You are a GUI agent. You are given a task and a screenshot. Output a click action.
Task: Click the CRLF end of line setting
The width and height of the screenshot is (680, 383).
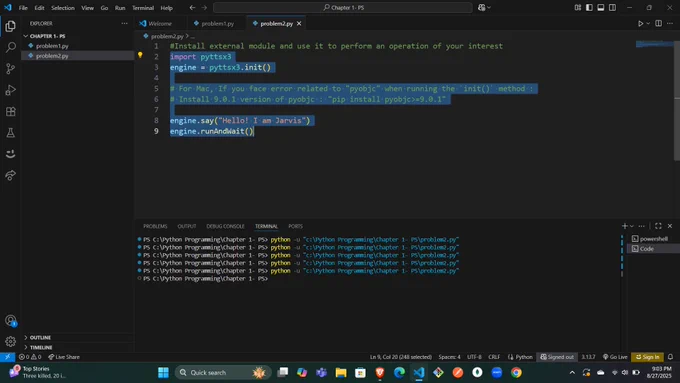[494, 357]
